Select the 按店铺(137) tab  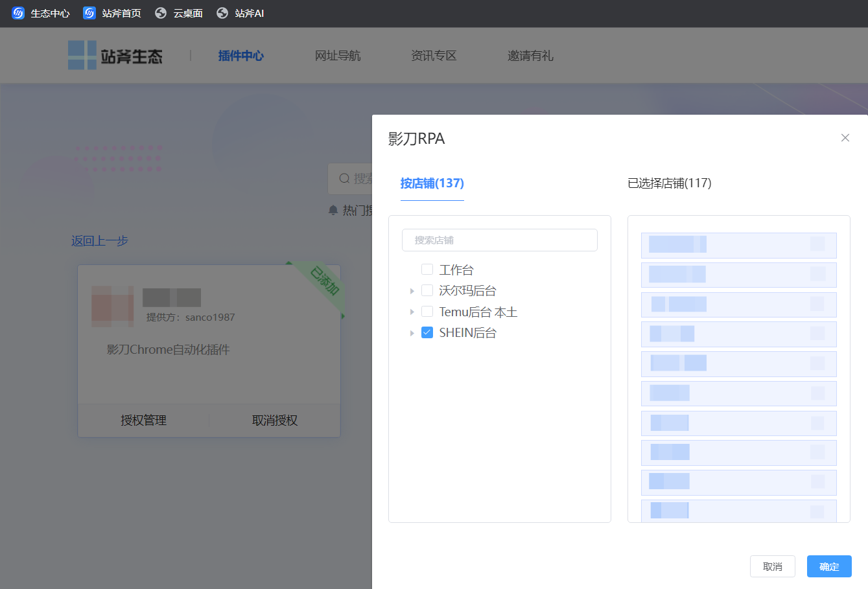click(432, 183)
